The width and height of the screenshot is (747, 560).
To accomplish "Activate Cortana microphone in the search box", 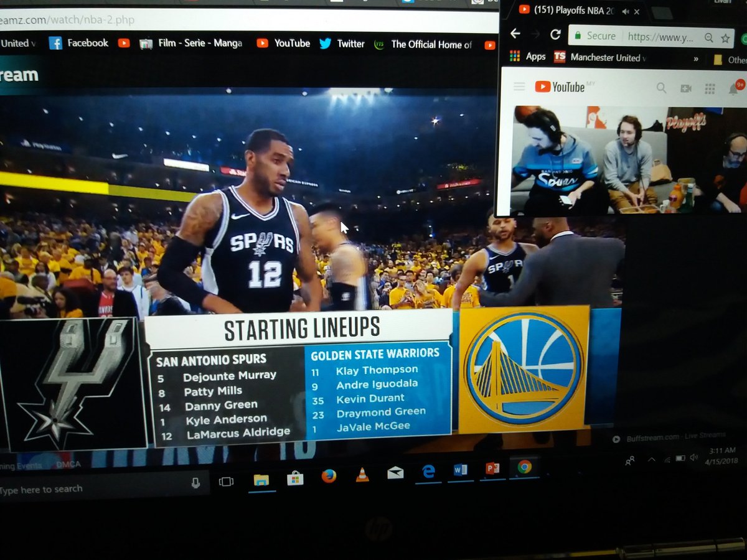I will pos(195,483).
